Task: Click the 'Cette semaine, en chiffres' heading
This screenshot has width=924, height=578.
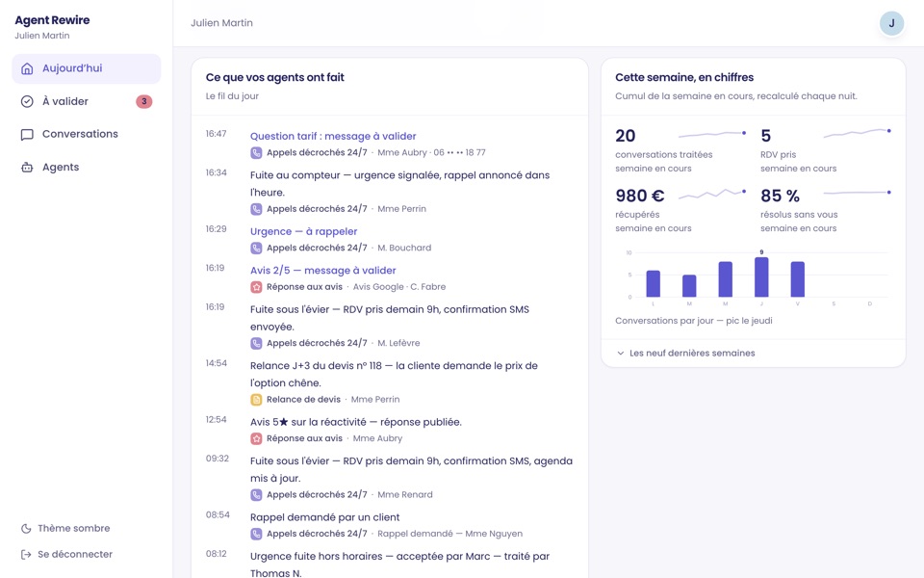Action: (x=684, y=77)
